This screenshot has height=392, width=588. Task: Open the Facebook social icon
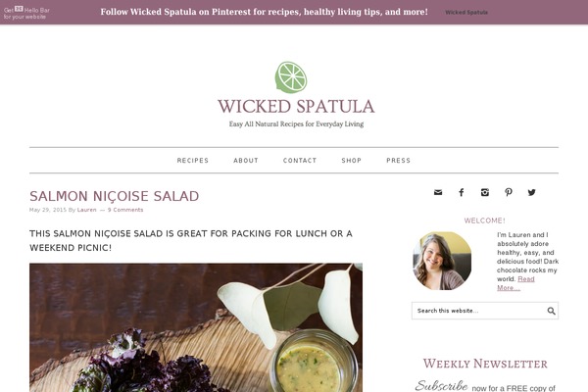click(x=462, y=192)
